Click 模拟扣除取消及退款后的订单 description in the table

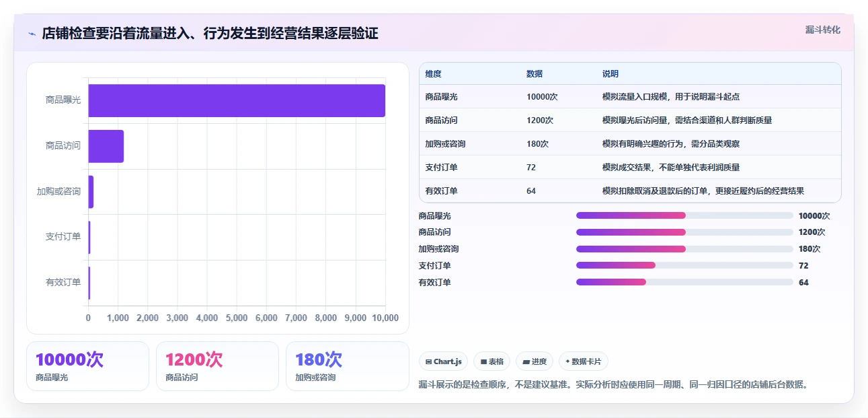point(703,191)
